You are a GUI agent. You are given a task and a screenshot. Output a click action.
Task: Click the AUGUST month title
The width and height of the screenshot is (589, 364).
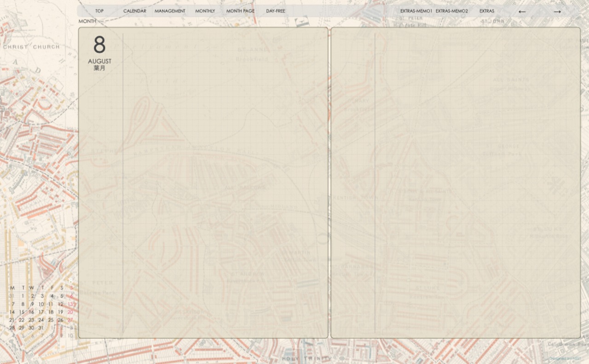99,61
